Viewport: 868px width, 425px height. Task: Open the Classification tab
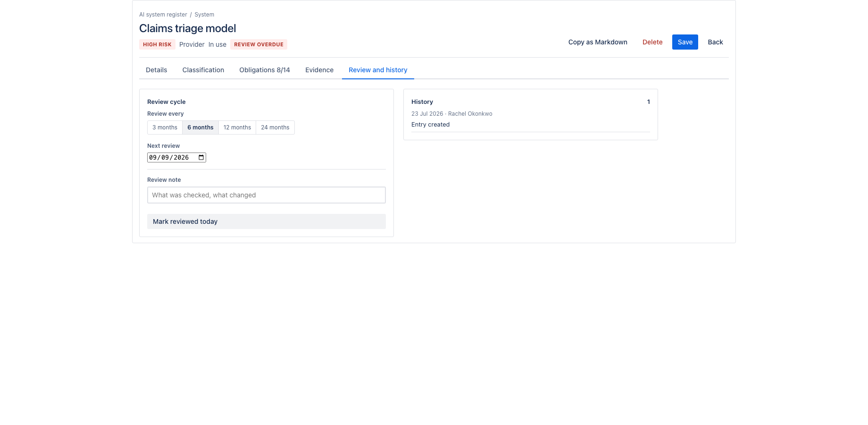[x=203, y=70]
